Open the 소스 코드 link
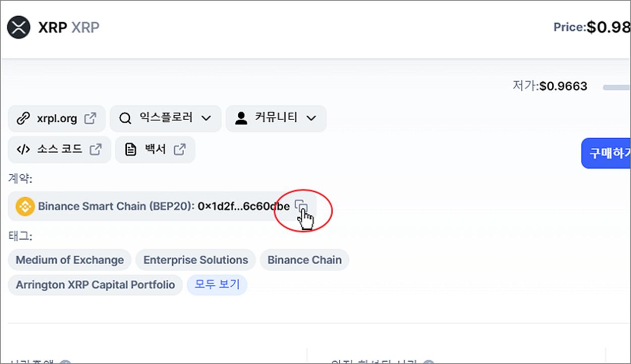Image resolution: width=631 pixels, height=364 pixels. pyautogui.click(x=60, y=150)
